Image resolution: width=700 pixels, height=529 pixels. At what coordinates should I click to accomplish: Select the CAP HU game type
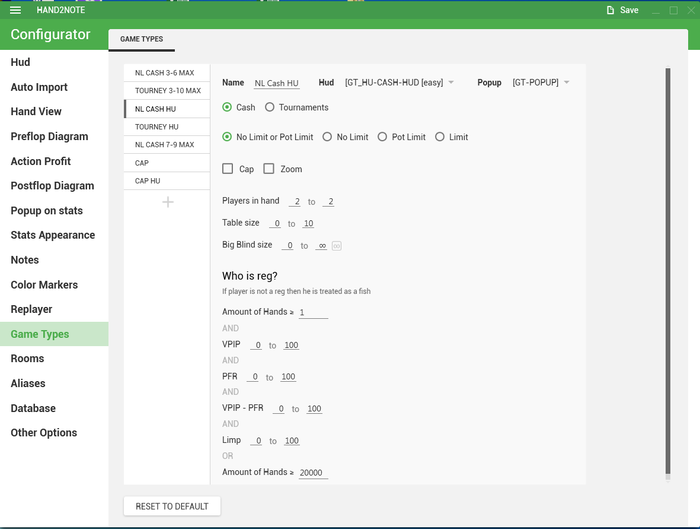[167, 181]
